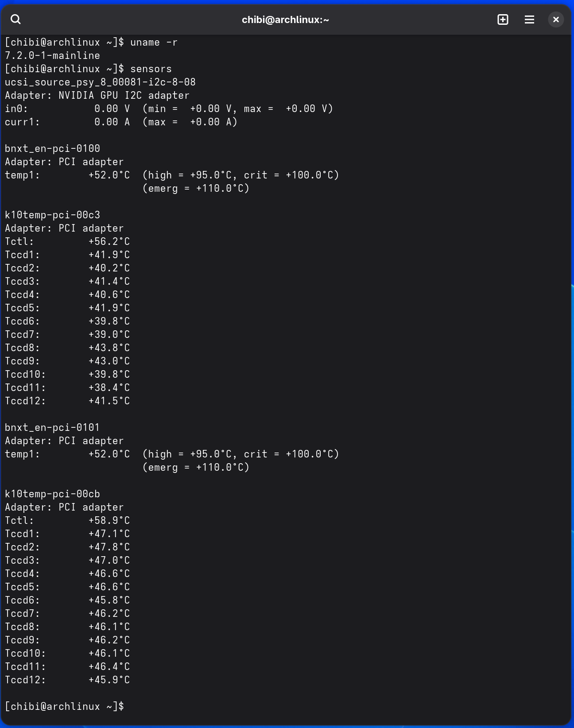Click the ucsi_source_psy_8_00081-i2c-8-08 line
Image resolution: width=574 pixels, height=728 pixels.
[100, 82]
